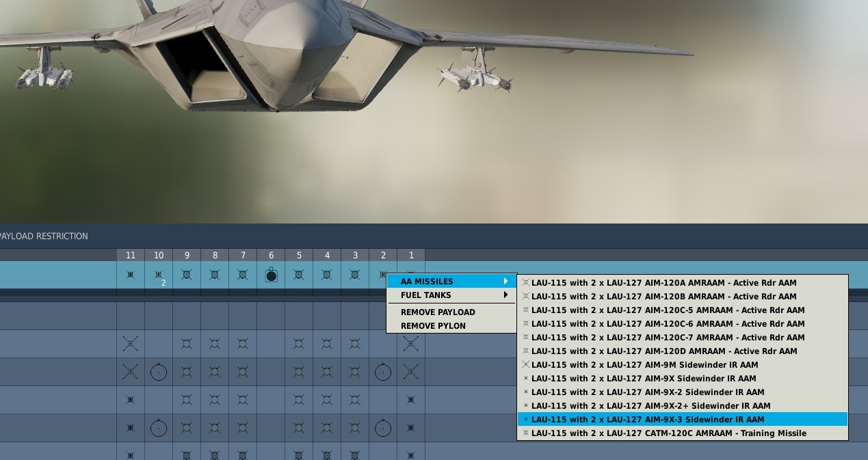This screenshot has width=868, height=460.
Task: Click the pylon column header 3
Action: (x=355, y=256)
